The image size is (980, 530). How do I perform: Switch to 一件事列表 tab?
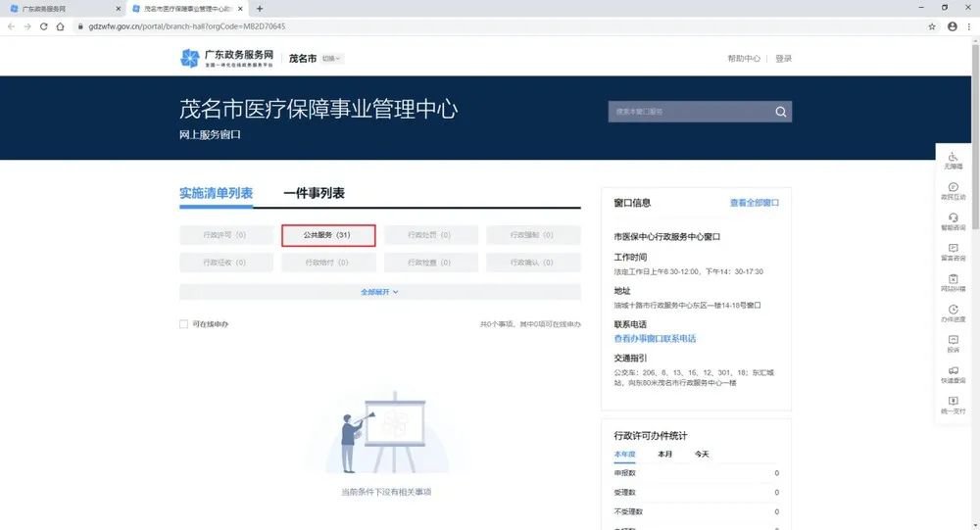coord(314,194)
